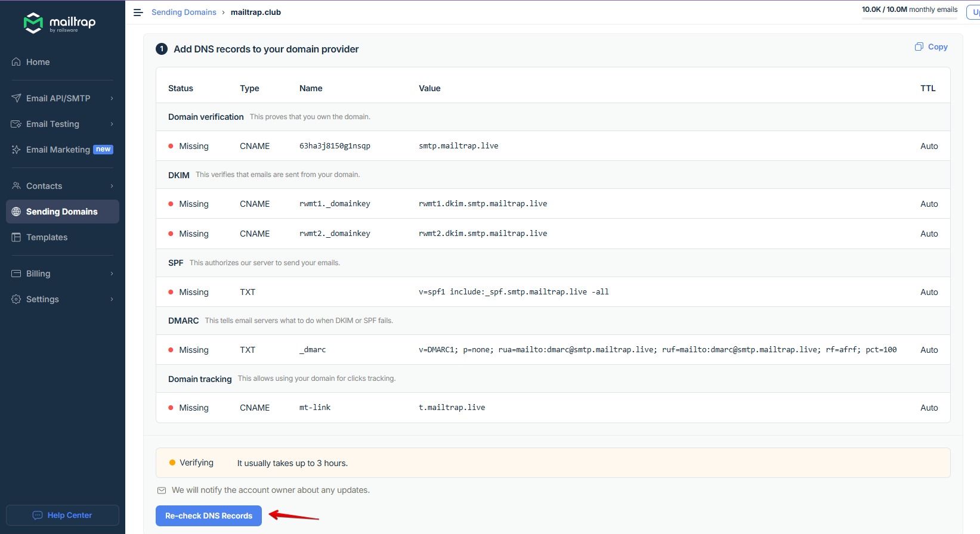
Task: Click the new badge on Email Marketing
Action: [103, 150]
